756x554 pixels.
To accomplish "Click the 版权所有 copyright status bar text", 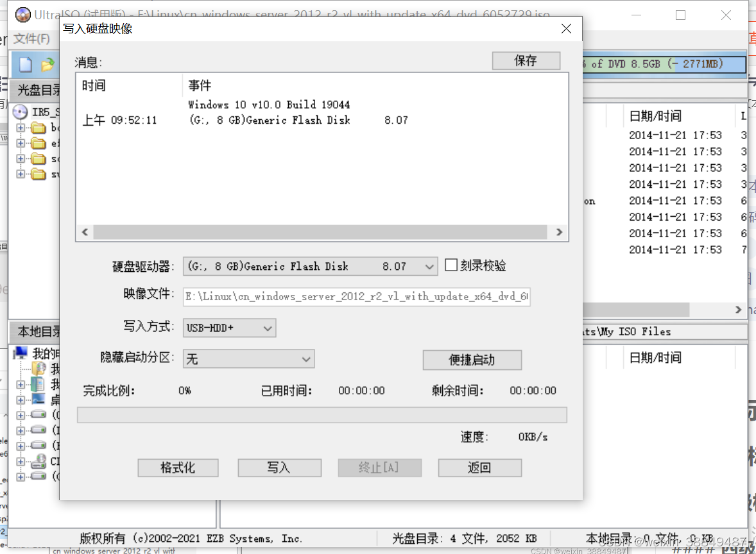I will coord(191,539).
